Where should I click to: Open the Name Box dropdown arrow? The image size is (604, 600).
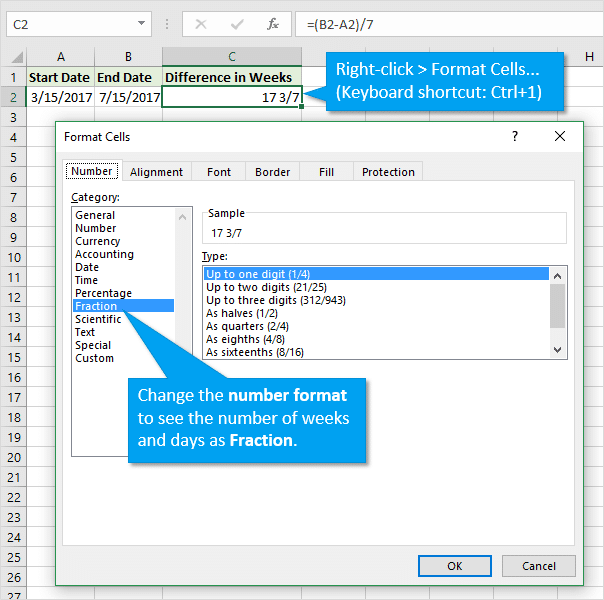point(141,23)
